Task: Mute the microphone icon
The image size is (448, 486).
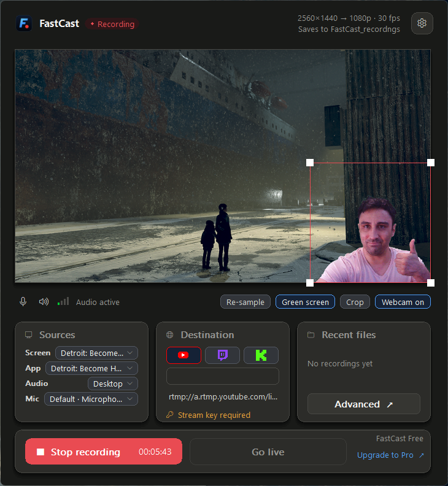Action: tap(23, 301)
